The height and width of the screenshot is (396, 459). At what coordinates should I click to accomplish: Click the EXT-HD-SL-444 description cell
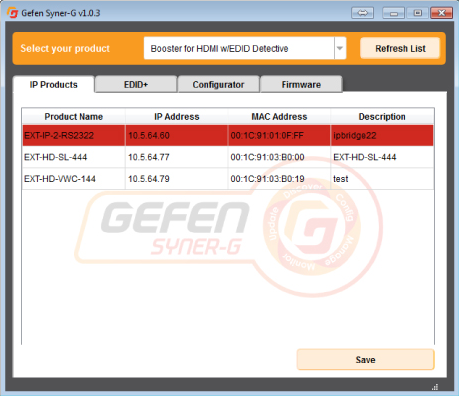[382, 157]
